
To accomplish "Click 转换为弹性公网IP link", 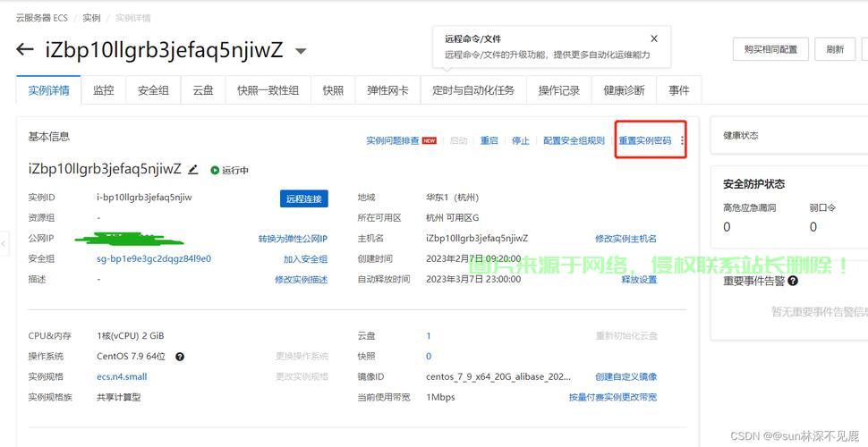I will point(293,239).
